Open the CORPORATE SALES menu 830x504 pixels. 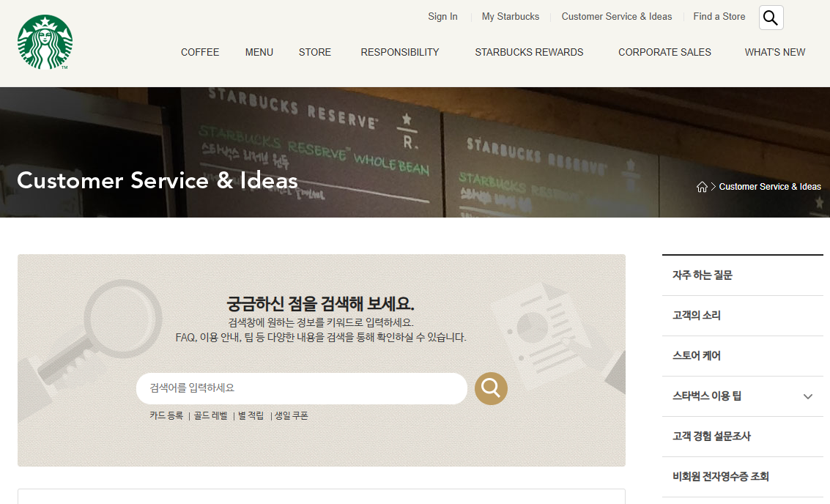tap(664, 53)
